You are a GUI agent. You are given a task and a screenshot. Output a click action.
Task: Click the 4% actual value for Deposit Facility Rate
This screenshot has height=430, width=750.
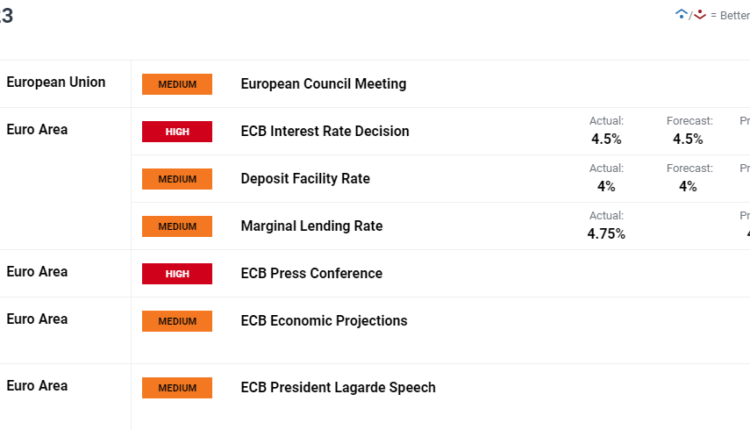point(606,186)
